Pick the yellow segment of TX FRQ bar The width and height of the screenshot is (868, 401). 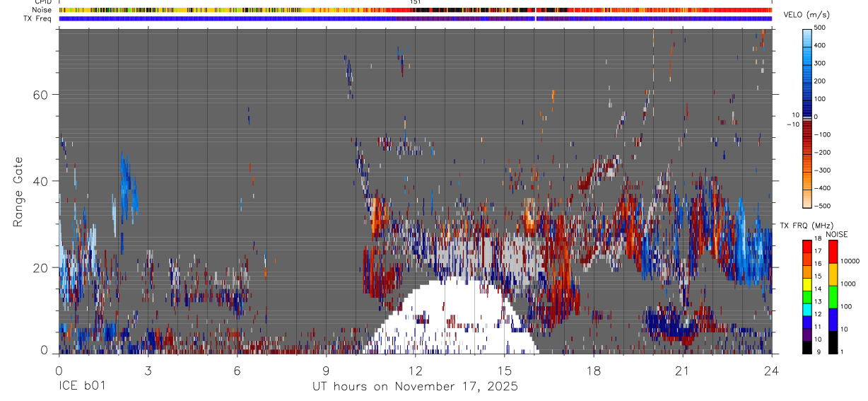click(x=808, y=284)
